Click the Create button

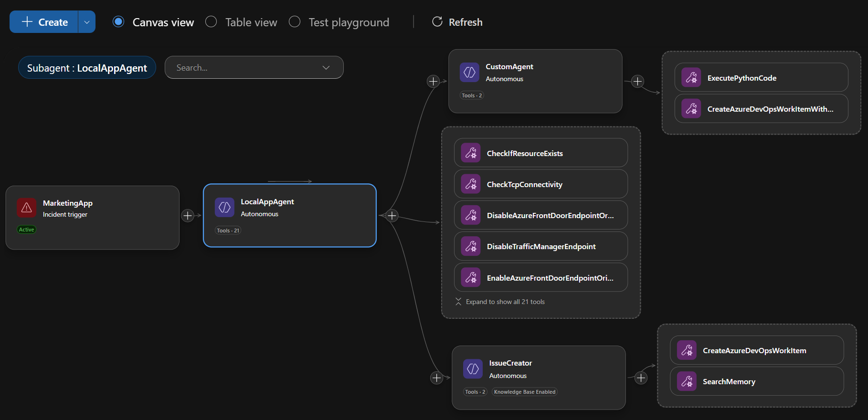tap(44, 22)
